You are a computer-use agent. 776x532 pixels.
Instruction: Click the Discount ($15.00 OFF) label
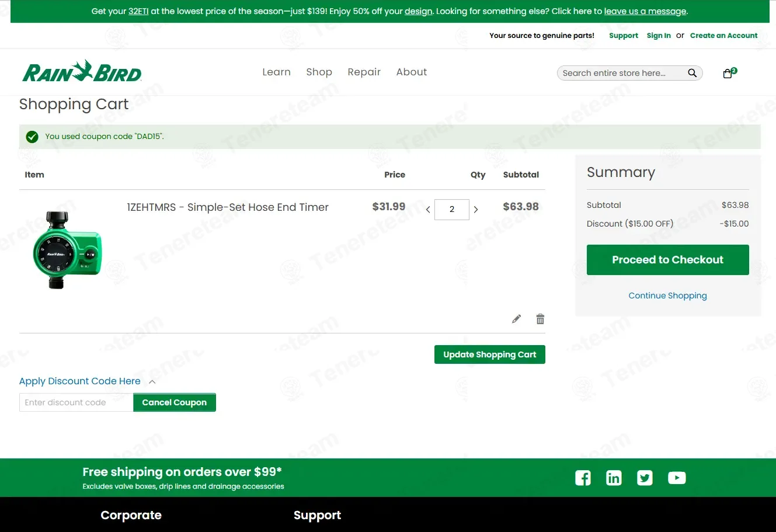click(630, 224)
